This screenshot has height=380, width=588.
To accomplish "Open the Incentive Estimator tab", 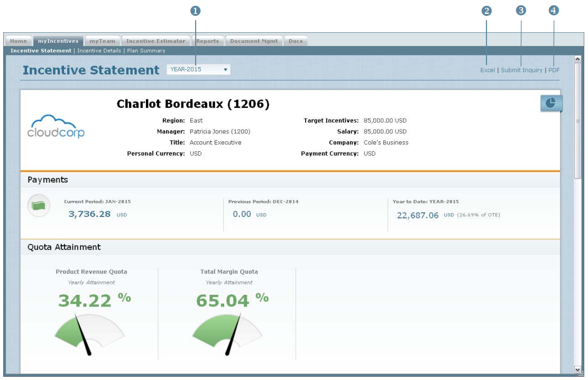I will (x=156, y=41).
